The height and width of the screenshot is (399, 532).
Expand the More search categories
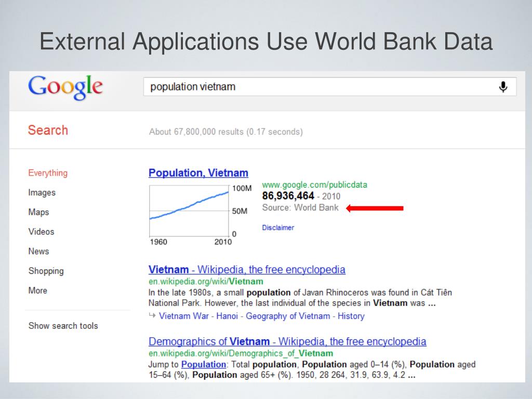click(x=37, y=291)
